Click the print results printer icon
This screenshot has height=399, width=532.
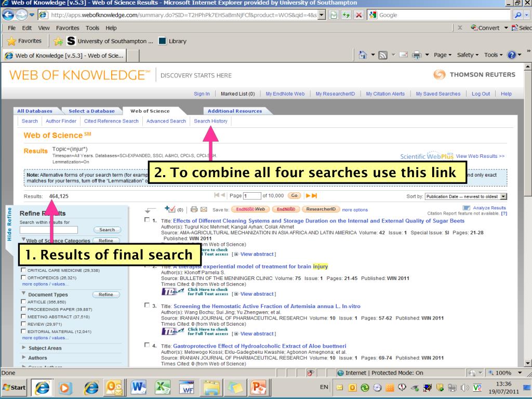coord(194,209)
